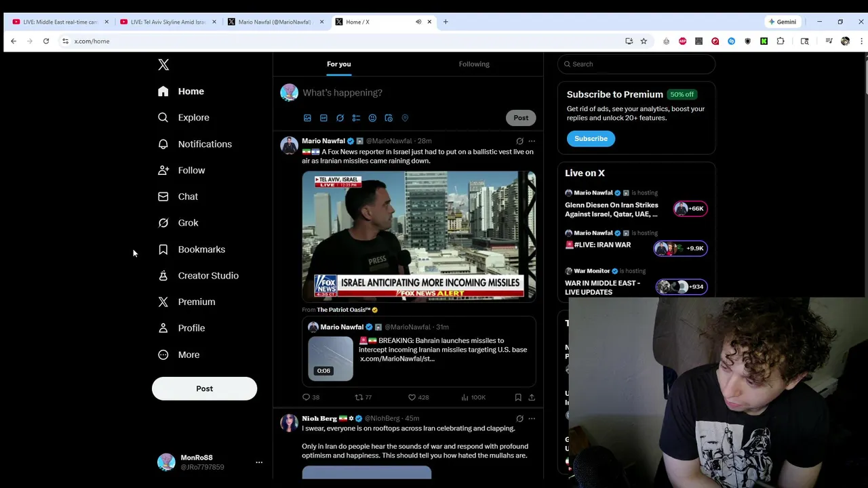This screenshot has height=488, width=868.
Task: Click Mario Nawfal's avatar on the top post
Action: tap(290, 146)
